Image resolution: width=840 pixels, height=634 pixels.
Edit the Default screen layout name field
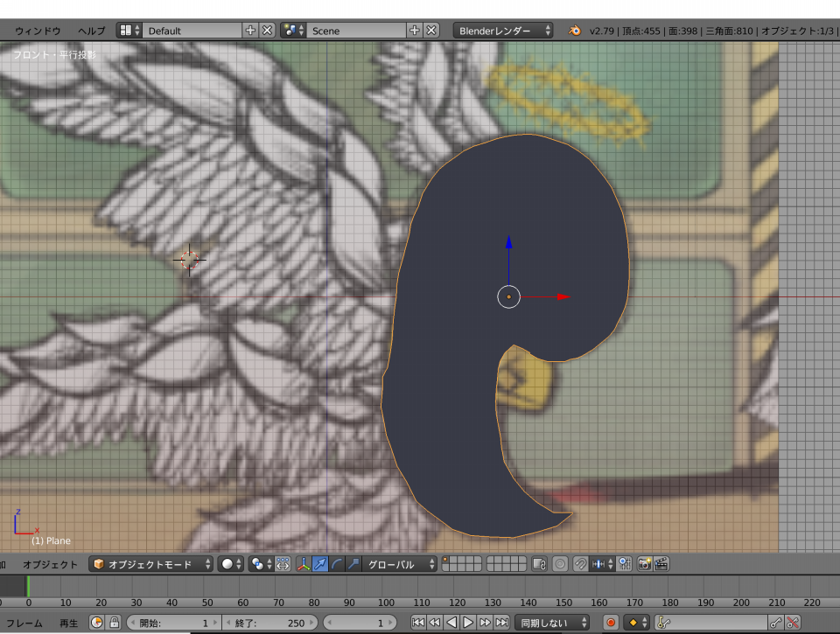[x=192, y=31]
